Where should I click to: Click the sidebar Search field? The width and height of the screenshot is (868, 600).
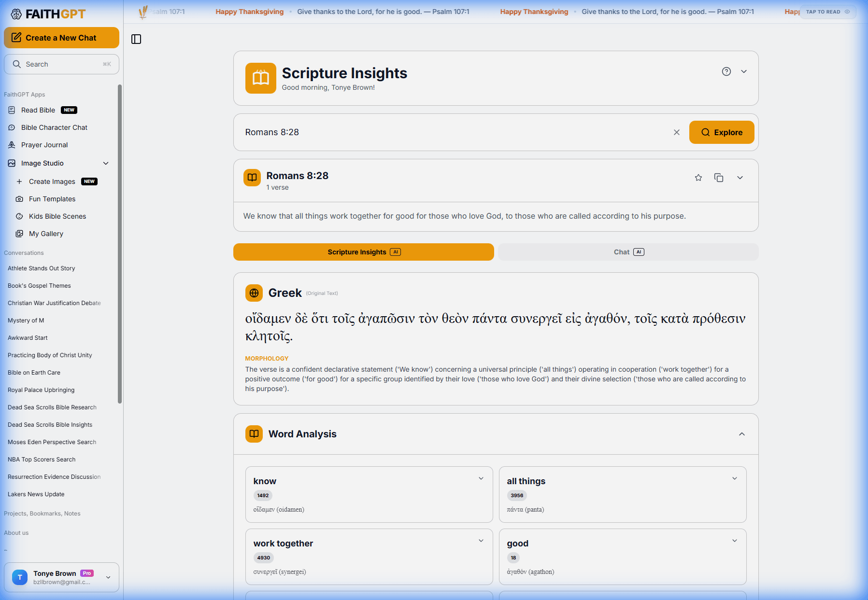click(61, 64)
